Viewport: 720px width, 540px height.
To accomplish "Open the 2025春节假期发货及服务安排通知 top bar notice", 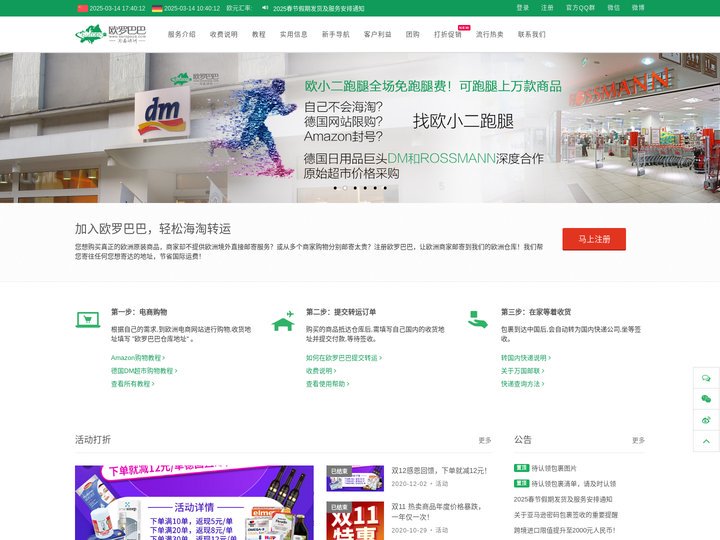I will (319, 8).
